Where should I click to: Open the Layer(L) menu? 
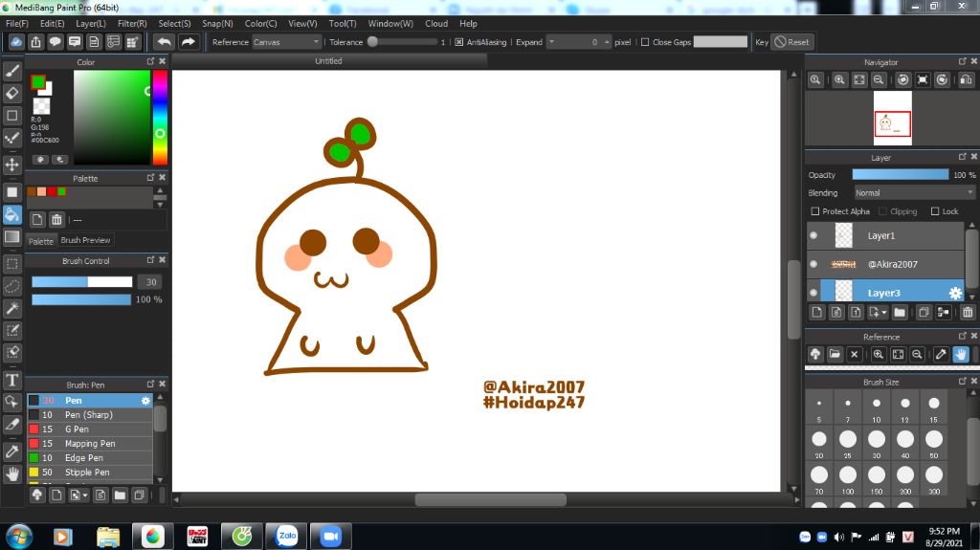pos(91,24)
